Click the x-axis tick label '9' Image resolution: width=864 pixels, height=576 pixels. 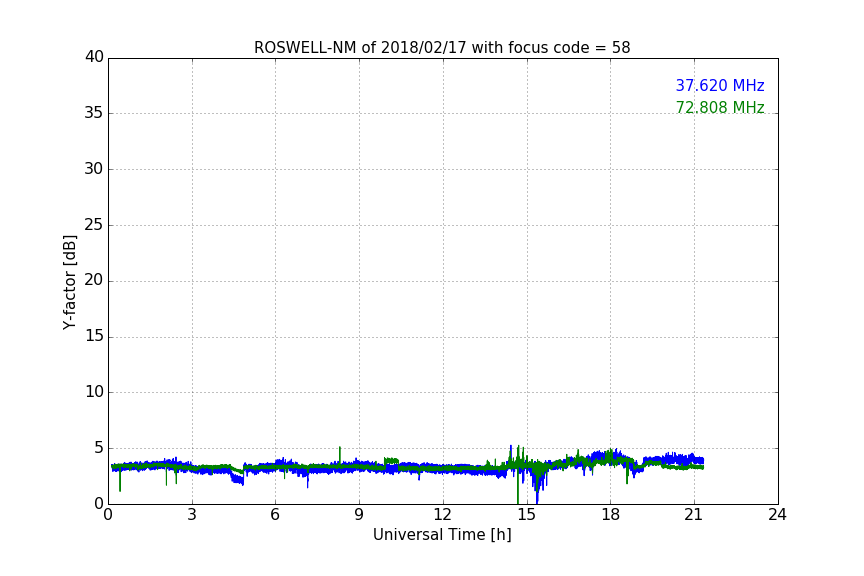(x=359, y=515)
